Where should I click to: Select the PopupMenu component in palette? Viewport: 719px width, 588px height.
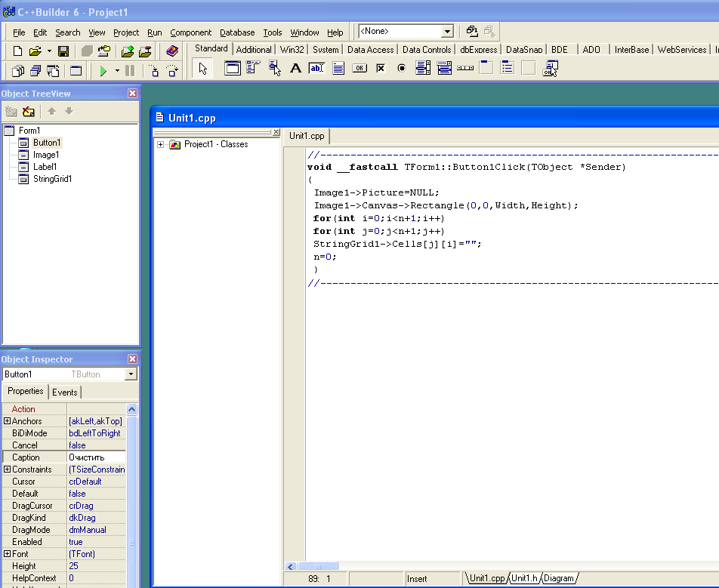coord(274,68)
